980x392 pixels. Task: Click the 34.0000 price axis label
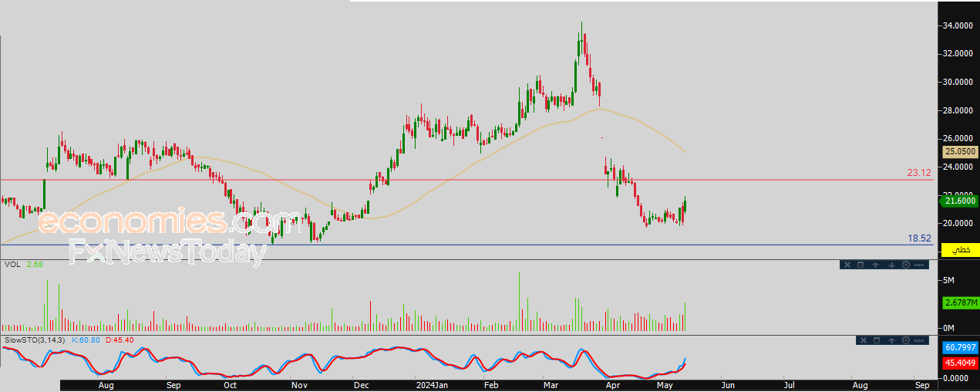(x=957, y=25)
